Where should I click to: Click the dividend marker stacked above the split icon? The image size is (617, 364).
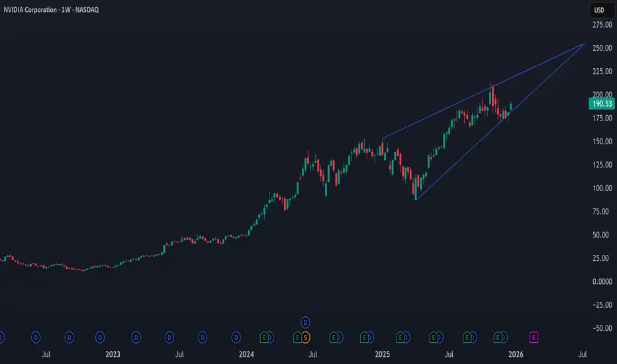click(x=305, y=322)
